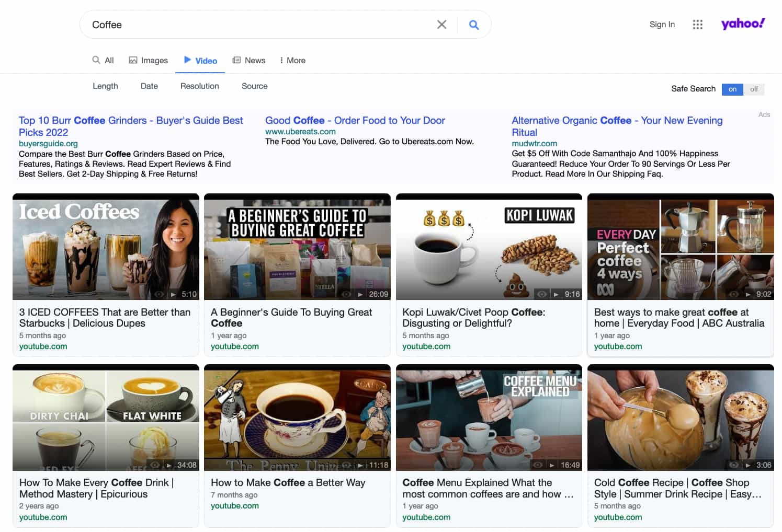Turn Safe Search off
The width and height of the screenshot is (782, 532).
pos(754,89)
